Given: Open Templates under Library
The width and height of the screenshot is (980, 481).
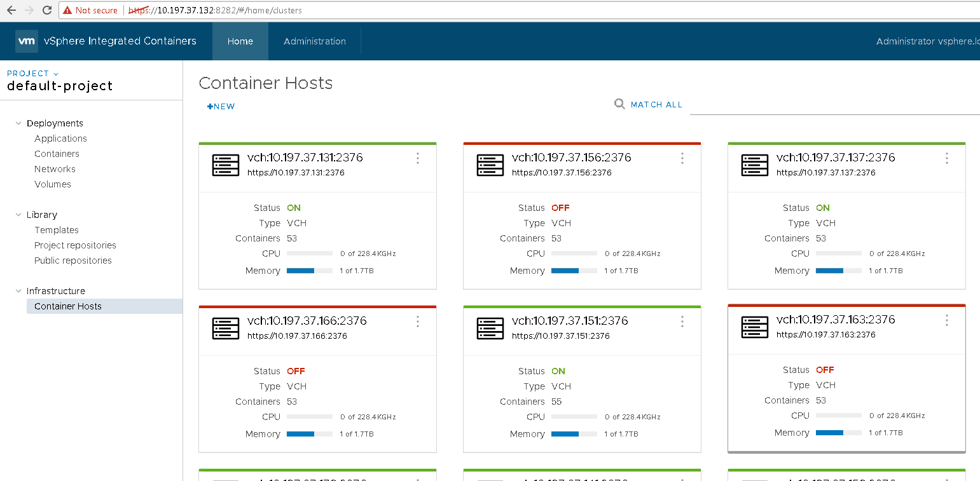Looking at the screenshot, I should pyautogui.click(x=57, y=230).
